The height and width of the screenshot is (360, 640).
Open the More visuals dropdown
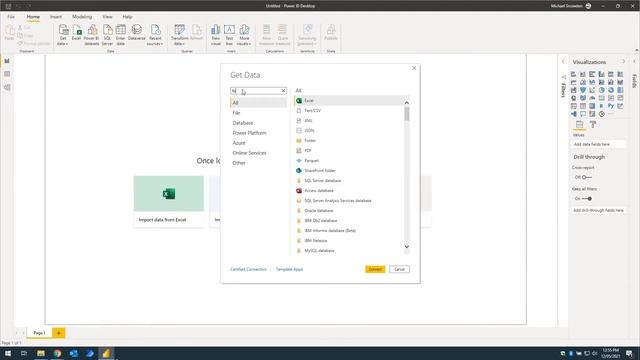point(244,35)
